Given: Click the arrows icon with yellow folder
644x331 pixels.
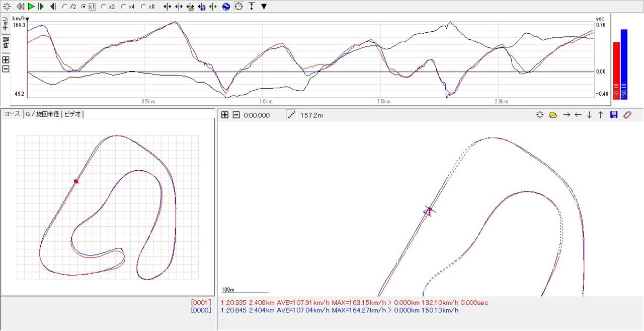Looking at the screenshot, I should (191, 7).
